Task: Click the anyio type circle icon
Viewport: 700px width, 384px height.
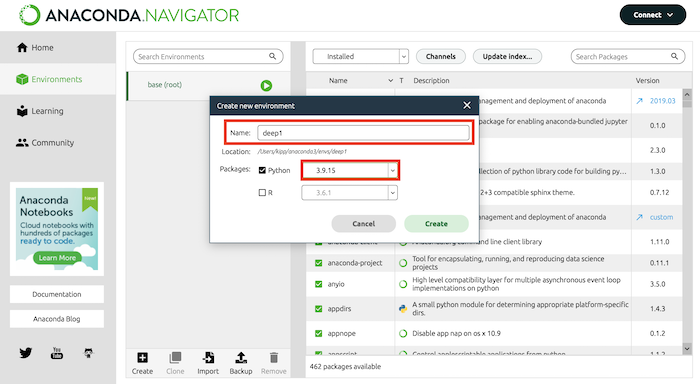Action: [x=403, y=284]
